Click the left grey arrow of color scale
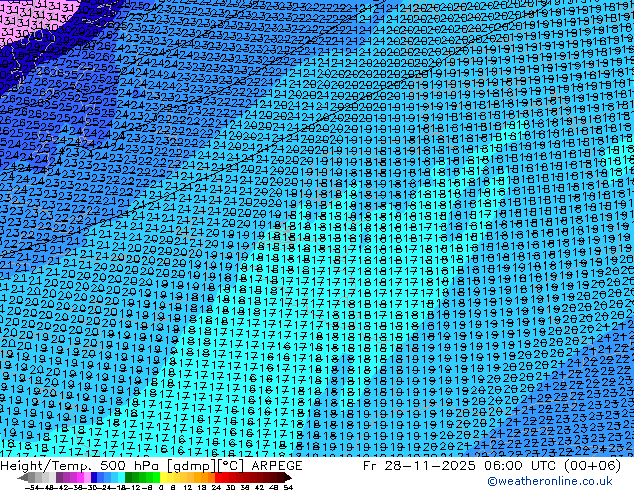The height and width of the screenshot is (490, 634). coord(23,477)
